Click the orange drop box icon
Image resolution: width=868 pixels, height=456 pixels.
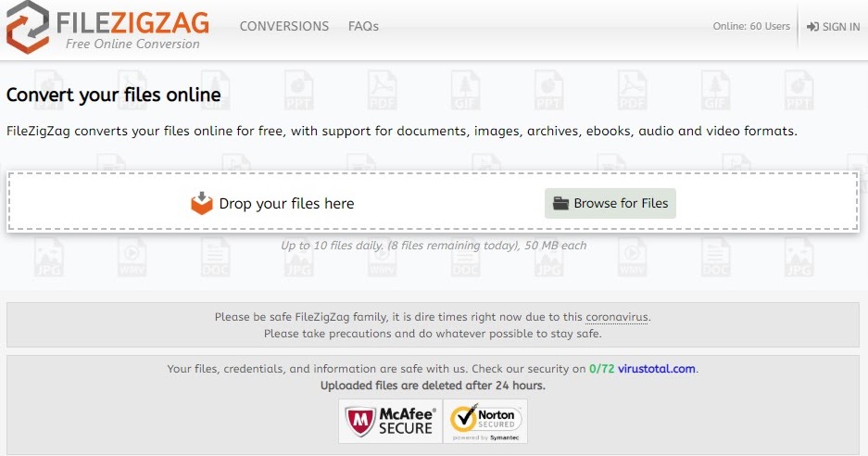(202, 203)
